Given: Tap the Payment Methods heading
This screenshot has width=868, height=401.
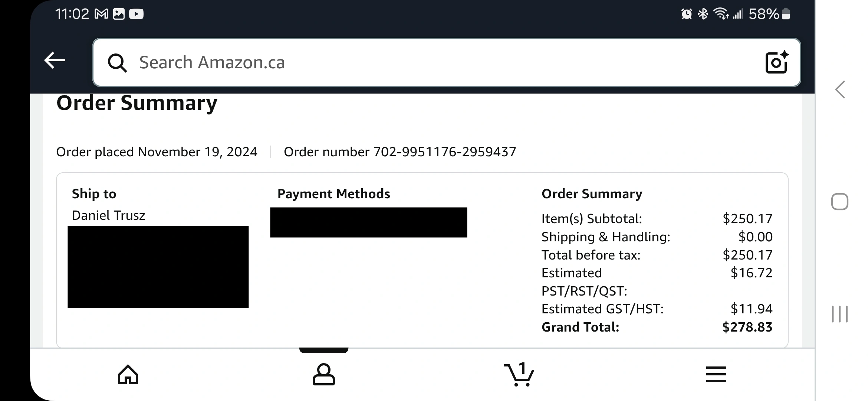Looking at the screenshot, I should tap(333, 194).
